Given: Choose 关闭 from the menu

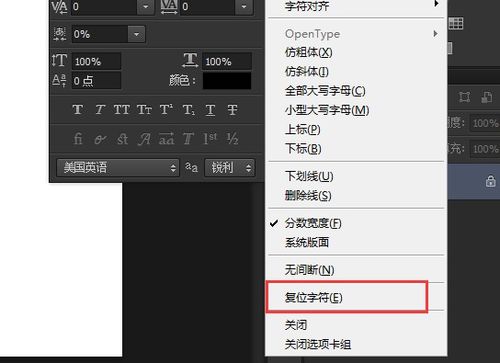Looking at the screenshot, I should click(x=356, y=325).
